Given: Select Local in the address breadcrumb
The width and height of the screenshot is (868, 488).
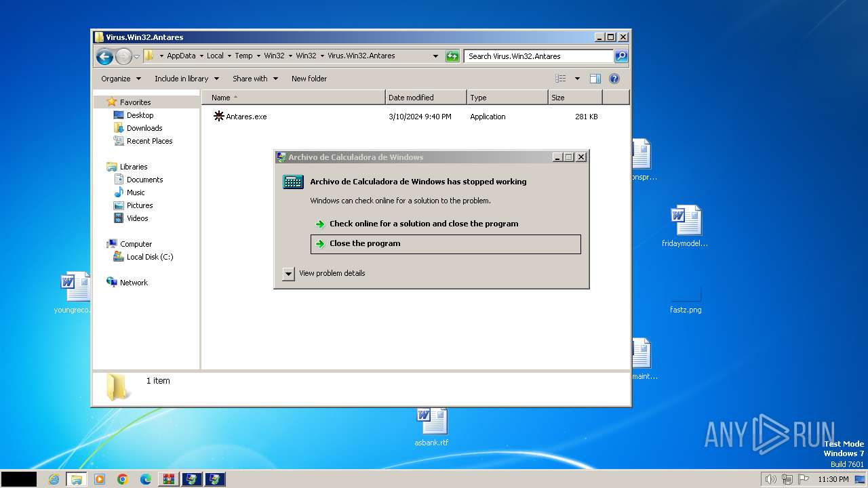Looking at the screenshot, I should coord(215,56).
